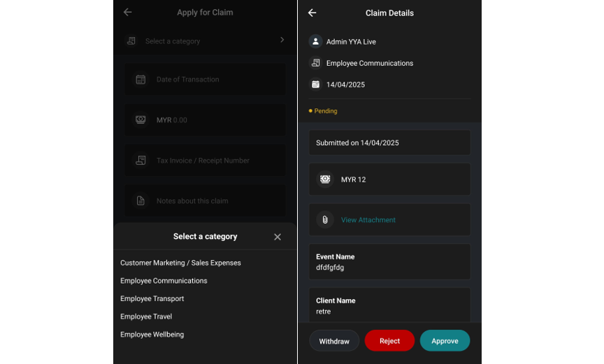Click the Notes about this claim field
The width and height of the screenshot is (604, 364).
(205, 201)
